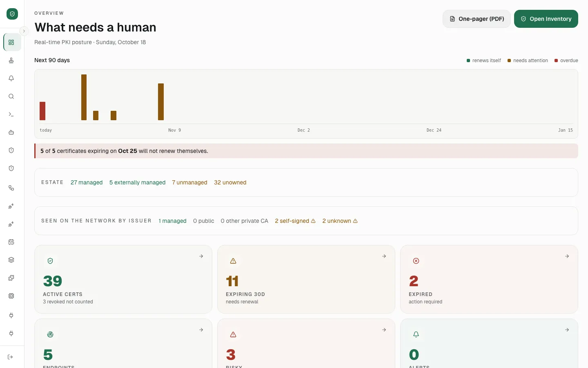Open the workflow nodes icon in sidebar
The width and height of the screenshot is (588, 368).
pos(11,188)
